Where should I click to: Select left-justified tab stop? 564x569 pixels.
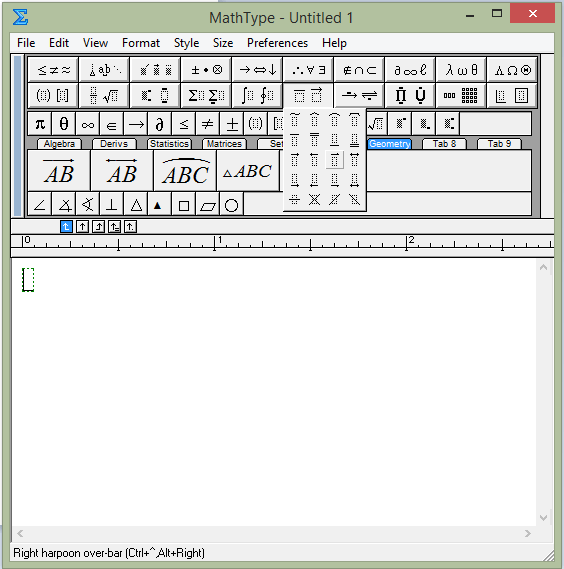(66, 227)
